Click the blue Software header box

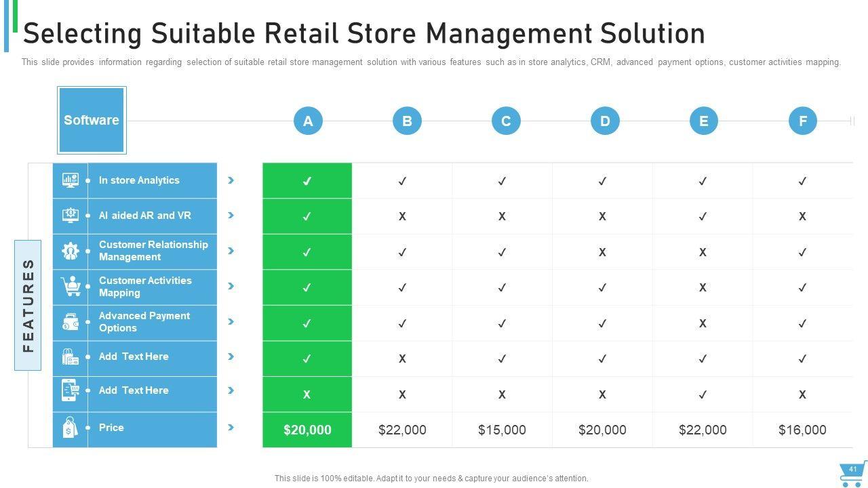pos(92,120)
